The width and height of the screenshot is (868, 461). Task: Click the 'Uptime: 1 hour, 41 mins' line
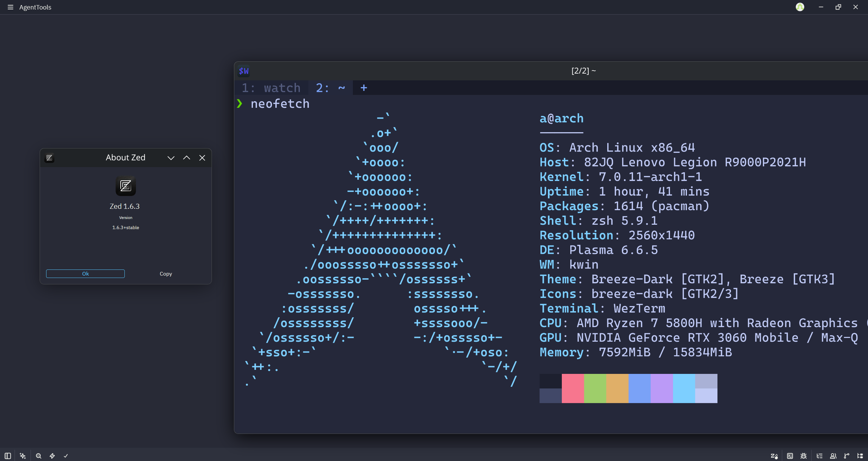coord(625,192)
